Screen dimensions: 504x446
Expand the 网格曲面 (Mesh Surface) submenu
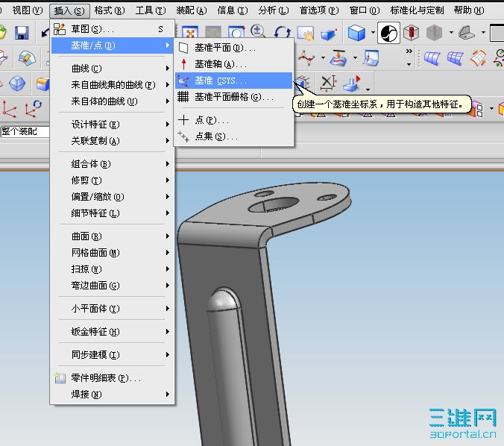point(113,252)
